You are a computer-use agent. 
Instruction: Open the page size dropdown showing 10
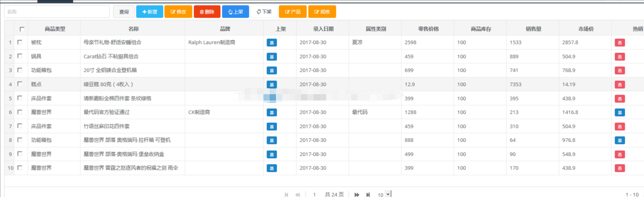(x=384, y=194)
